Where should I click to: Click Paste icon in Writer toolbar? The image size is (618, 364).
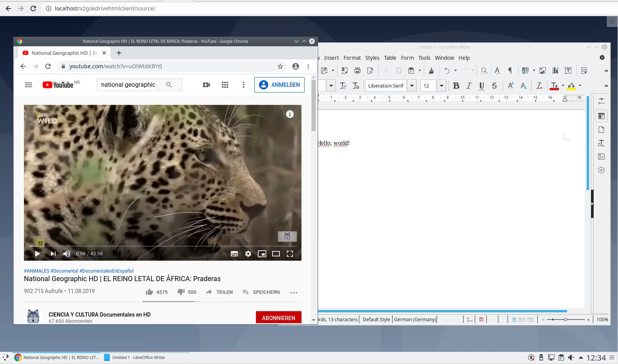point(411,71)
